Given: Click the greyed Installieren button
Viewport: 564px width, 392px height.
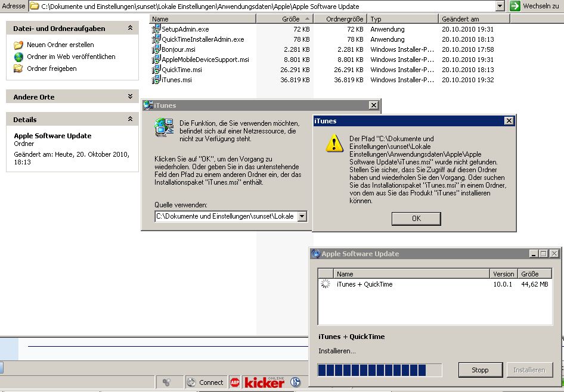Looking at the screenshot, I should [529, 370].
